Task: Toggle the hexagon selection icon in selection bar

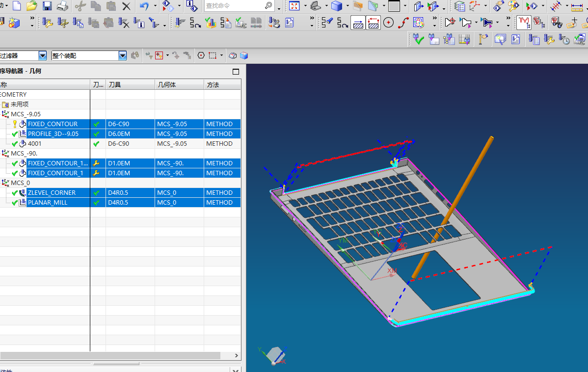Action: (201, 55)
